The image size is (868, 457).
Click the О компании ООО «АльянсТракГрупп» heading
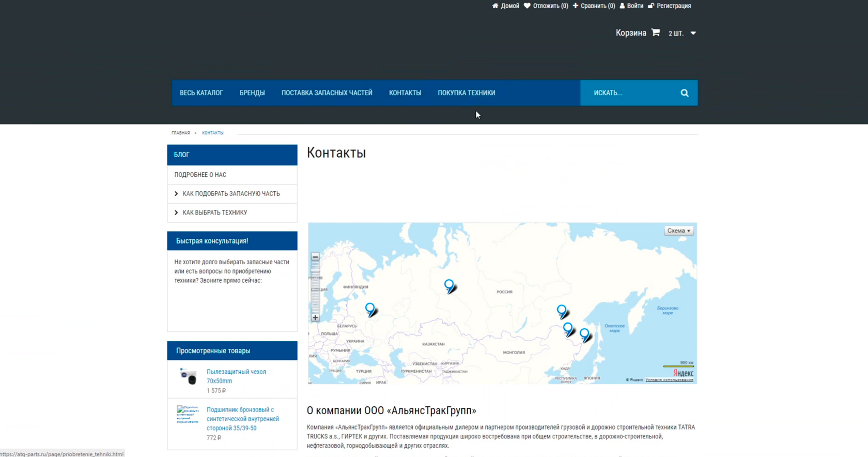(x=392, y=410)
